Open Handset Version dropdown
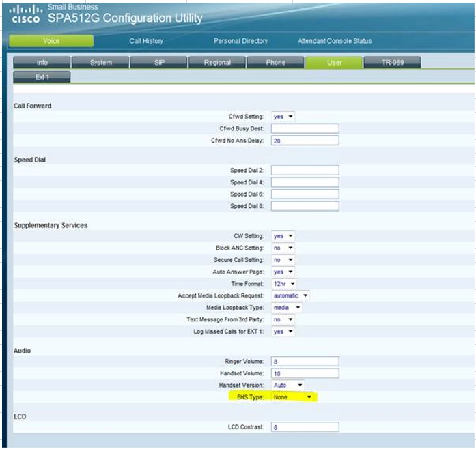The image size is (476, 449). [x=288, y=386]
